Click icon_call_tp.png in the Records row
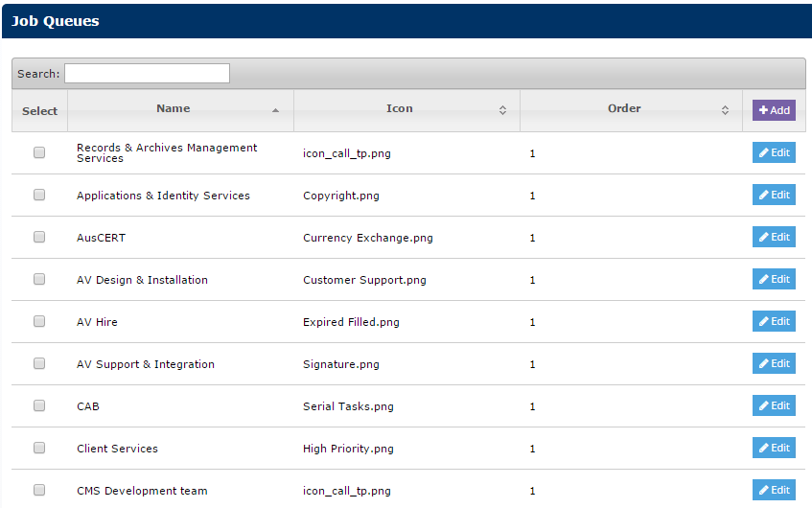Screen dimensions: 812x508 pyautogui.click(x=346, y=153)
